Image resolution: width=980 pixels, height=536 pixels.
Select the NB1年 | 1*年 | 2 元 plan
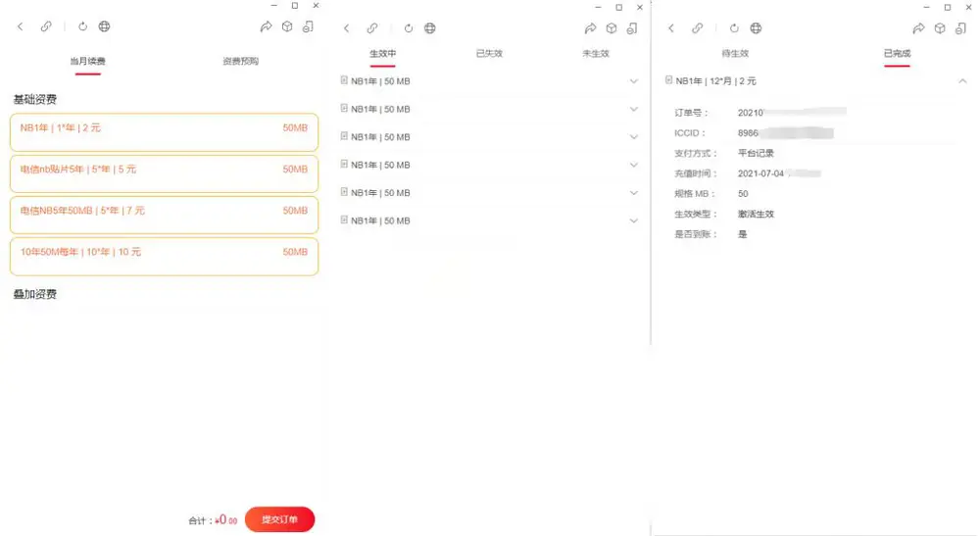164,132
